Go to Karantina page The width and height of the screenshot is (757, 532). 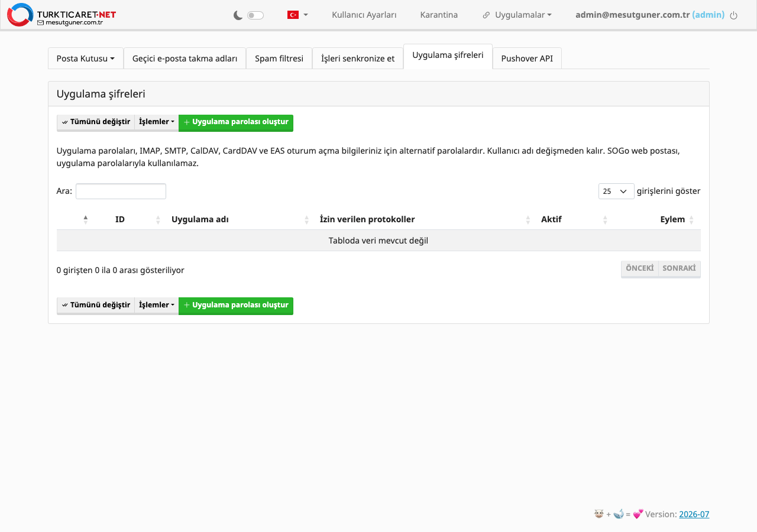click(439, 15)
